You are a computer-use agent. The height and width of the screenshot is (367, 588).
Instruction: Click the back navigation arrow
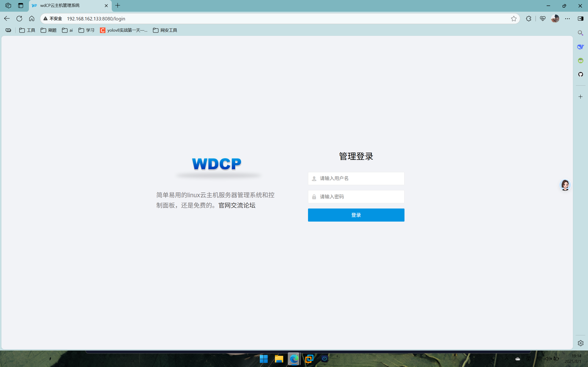click(7, 18)
